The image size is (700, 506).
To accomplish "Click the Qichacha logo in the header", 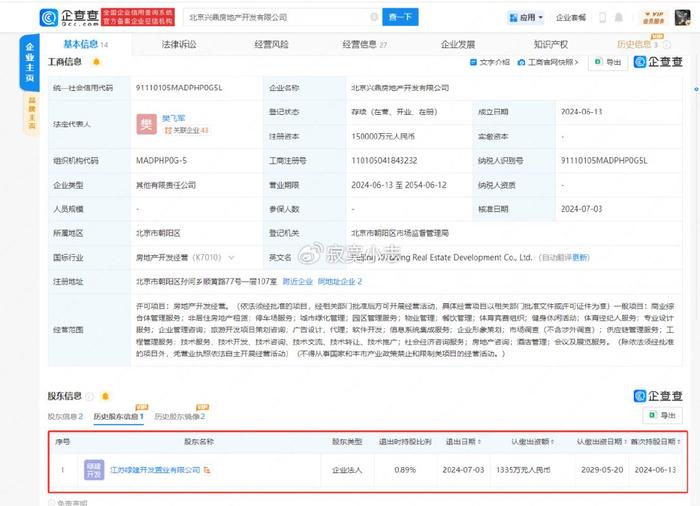I will tap(69, 17).
